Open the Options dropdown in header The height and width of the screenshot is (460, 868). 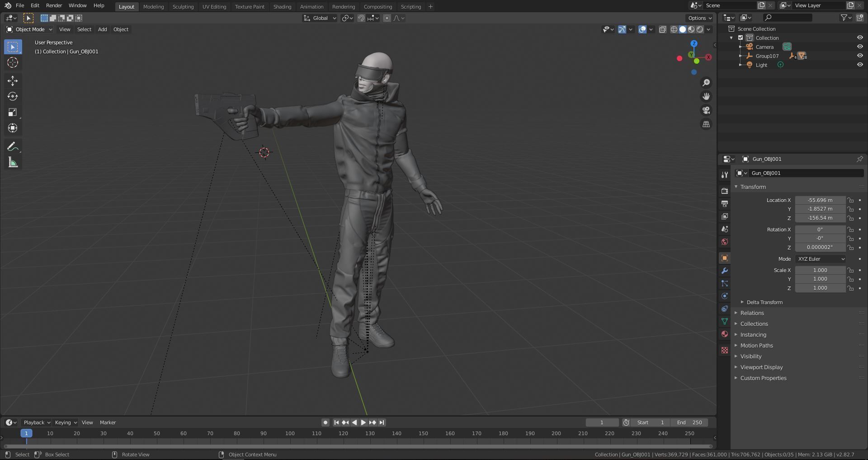pos(699,18)
